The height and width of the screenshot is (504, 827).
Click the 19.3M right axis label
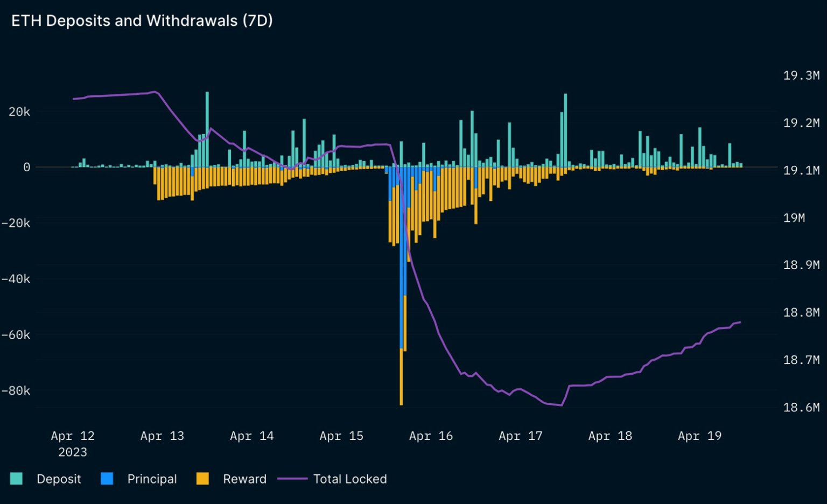click(x=801, y=75)
